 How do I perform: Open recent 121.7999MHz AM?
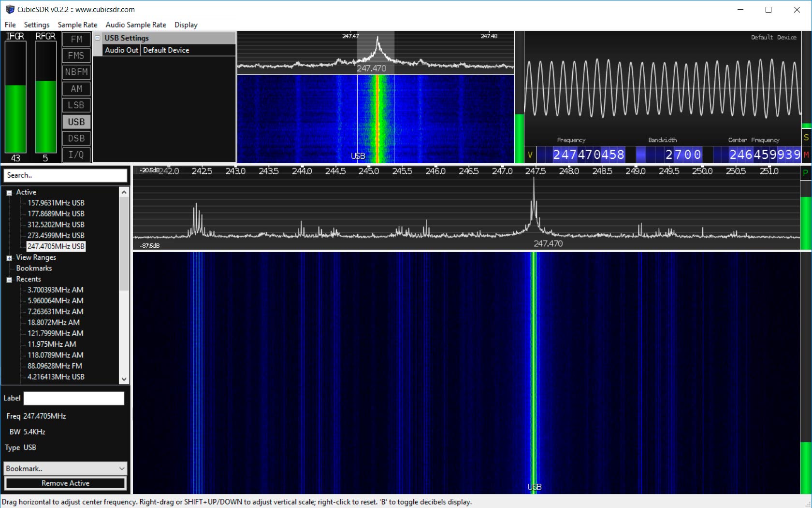55,333
